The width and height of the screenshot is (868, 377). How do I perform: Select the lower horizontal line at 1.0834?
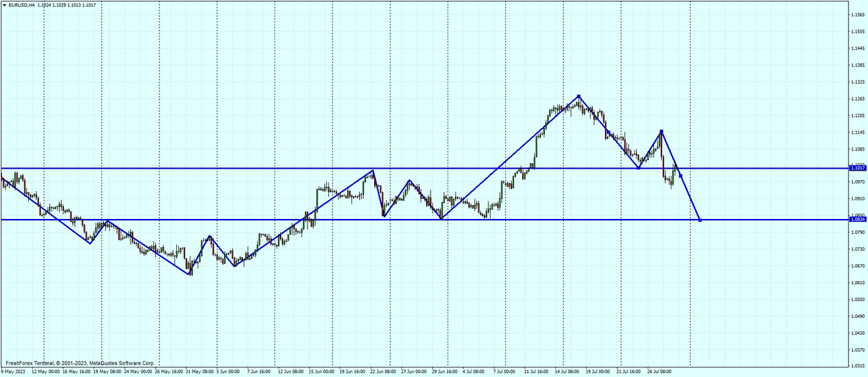[424, 220]
